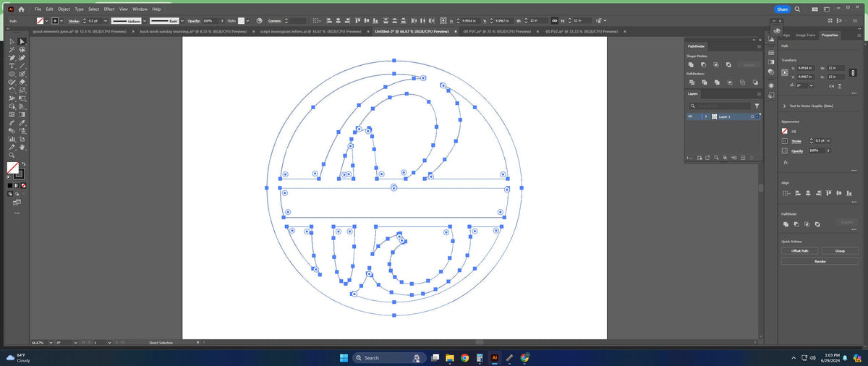868x366 pixels.
Task: Click the Recolor Artwork icon in control bar
Action: click(259, 20)
